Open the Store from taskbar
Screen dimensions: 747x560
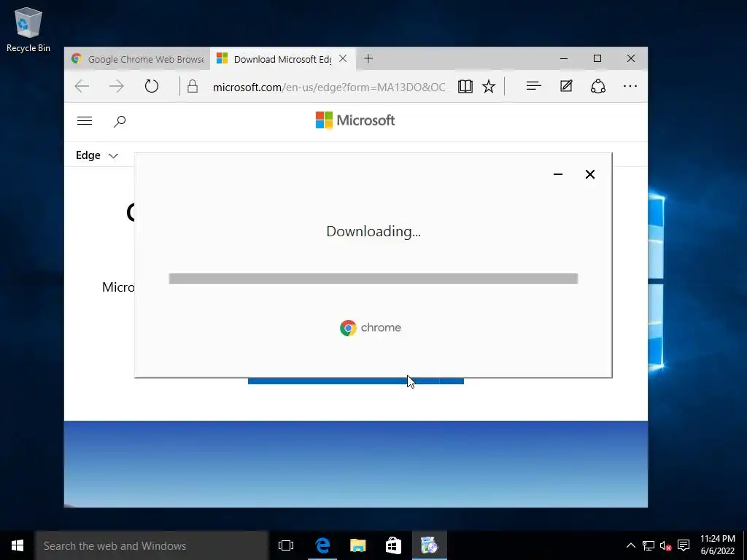pyautogui.click(x=393, y=545)
